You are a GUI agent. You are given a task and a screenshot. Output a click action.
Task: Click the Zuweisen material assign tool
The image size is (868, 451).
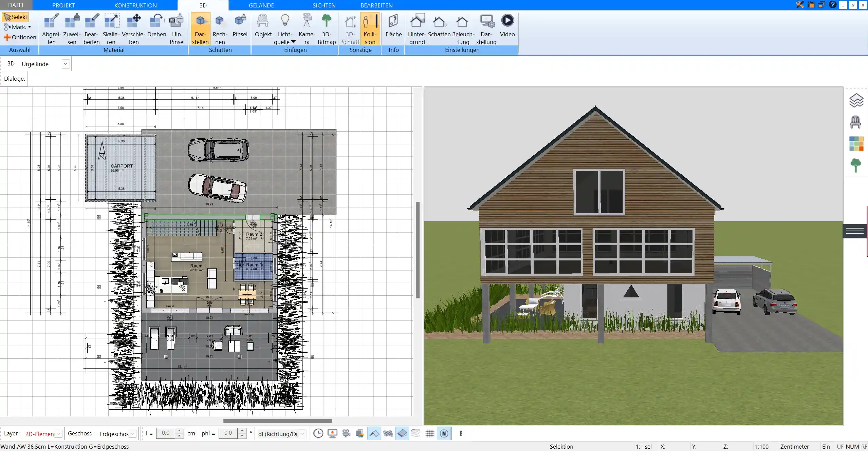pyautogui.click(x=72, y=29)
